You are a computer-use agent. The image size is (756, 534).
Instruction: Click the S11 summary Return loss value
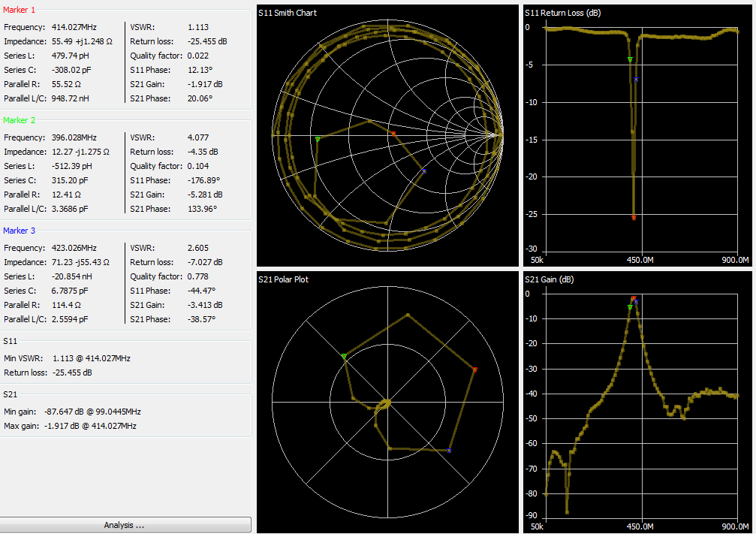click(72, 373)
